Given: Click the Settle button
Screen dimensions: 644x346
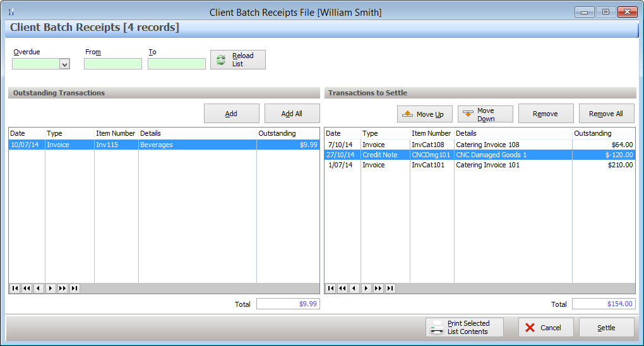Looking at the screenshot, I should click(606, 328).
